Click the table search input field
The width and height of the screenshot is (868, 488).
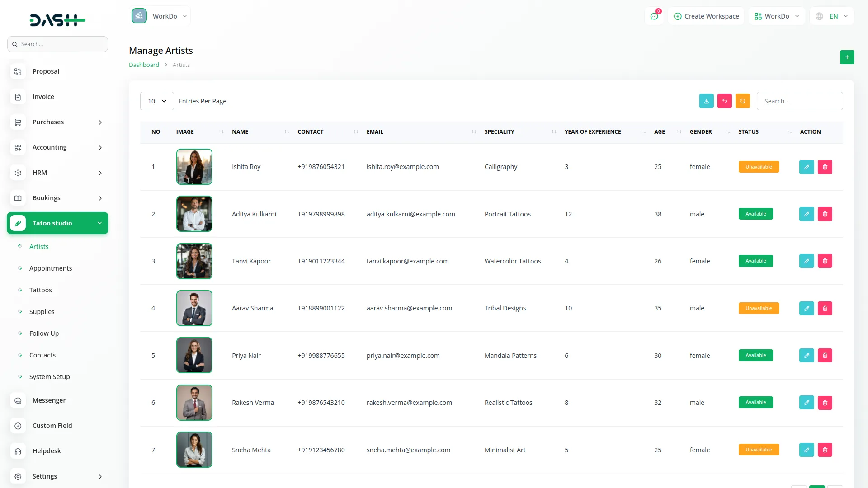pos(799,101)
